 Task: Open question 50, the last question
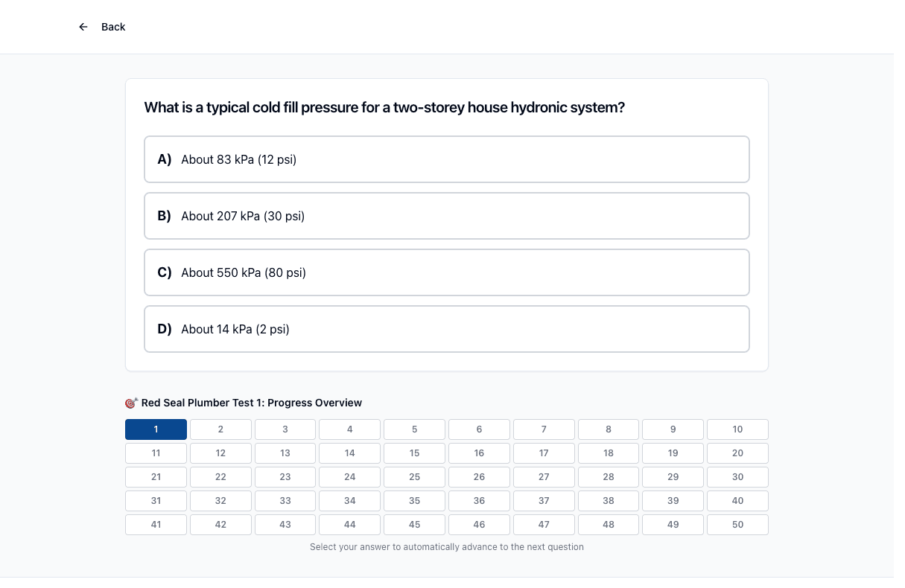pos(737,525)
